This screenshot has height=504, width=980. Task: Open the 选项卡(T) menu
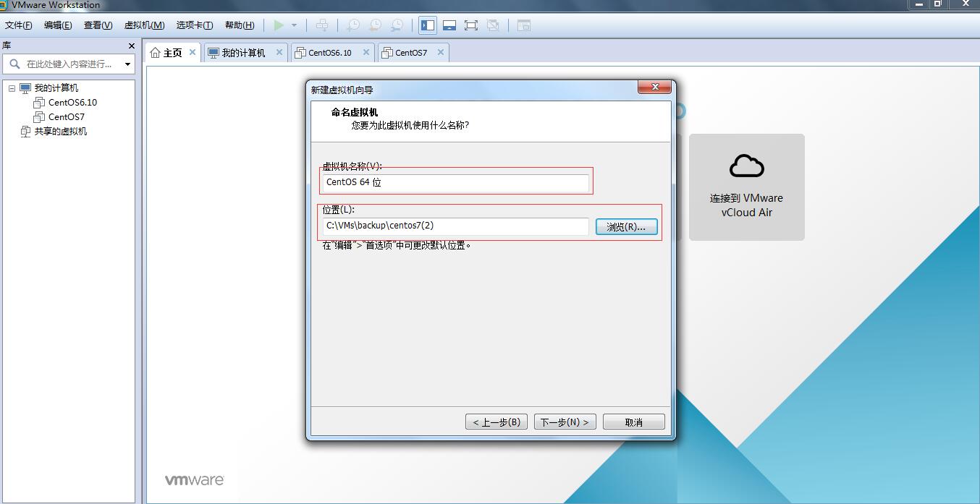(195, 25)
